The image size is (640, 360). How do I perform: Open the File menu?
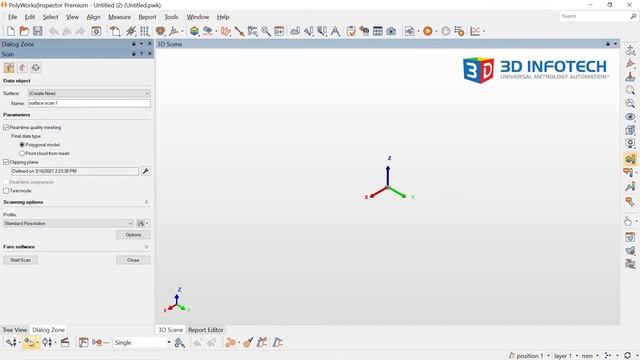click(x=13, y=17)
